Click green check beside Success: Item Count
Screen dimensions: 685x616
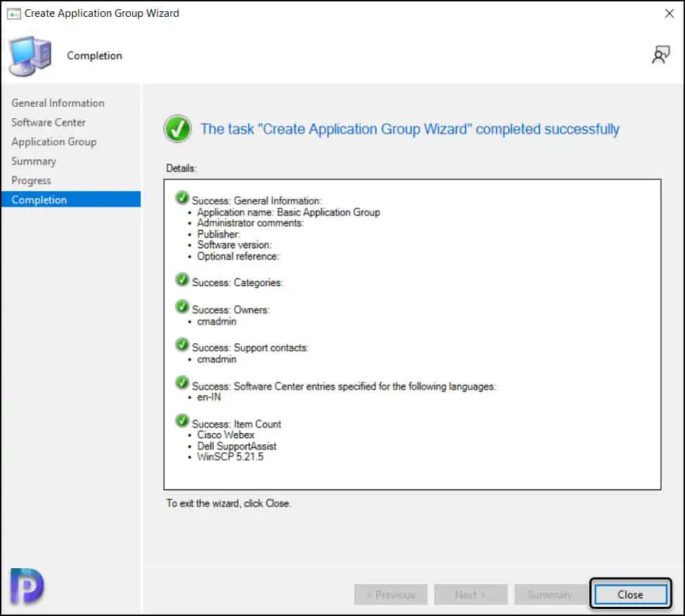(x=181, y=421)
